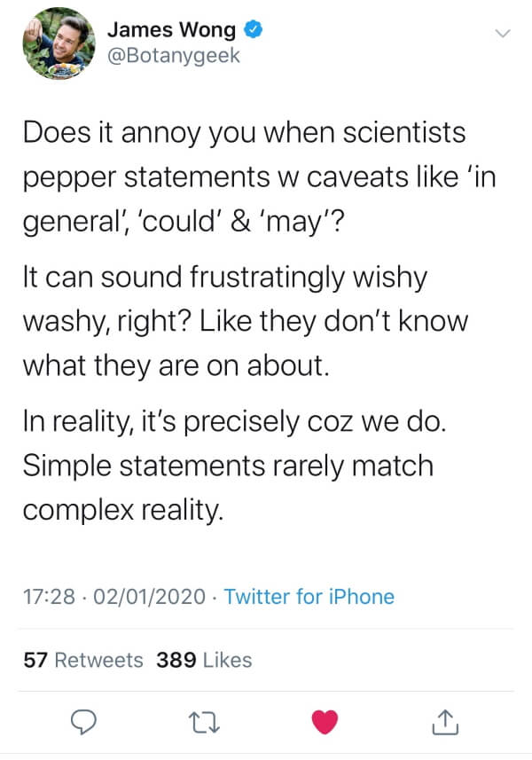Unlike the tweet using the red heart
This screenshot has width=532, height=760.
325,723
